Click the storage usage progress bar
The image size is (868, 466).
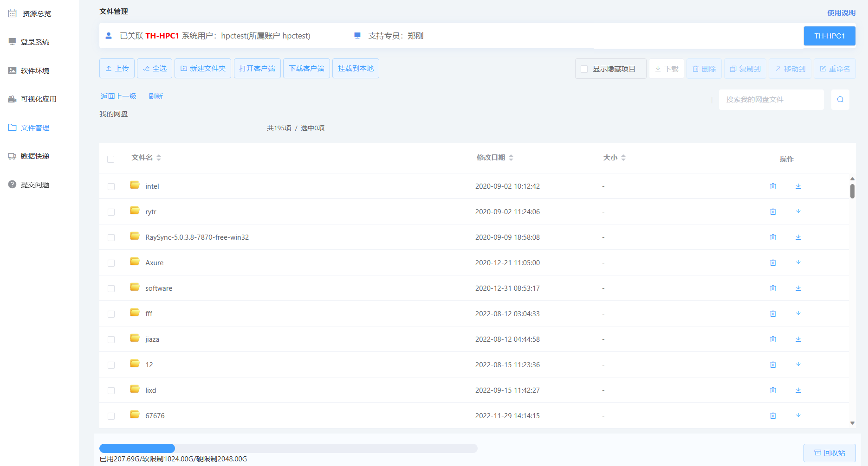point(288,448)
